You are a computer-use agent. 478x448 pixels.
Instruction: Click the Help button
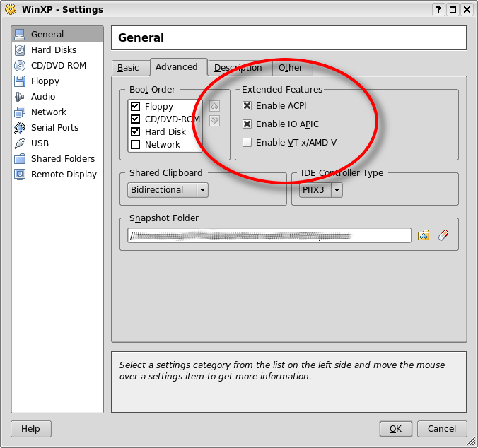(x=31, y=429)
